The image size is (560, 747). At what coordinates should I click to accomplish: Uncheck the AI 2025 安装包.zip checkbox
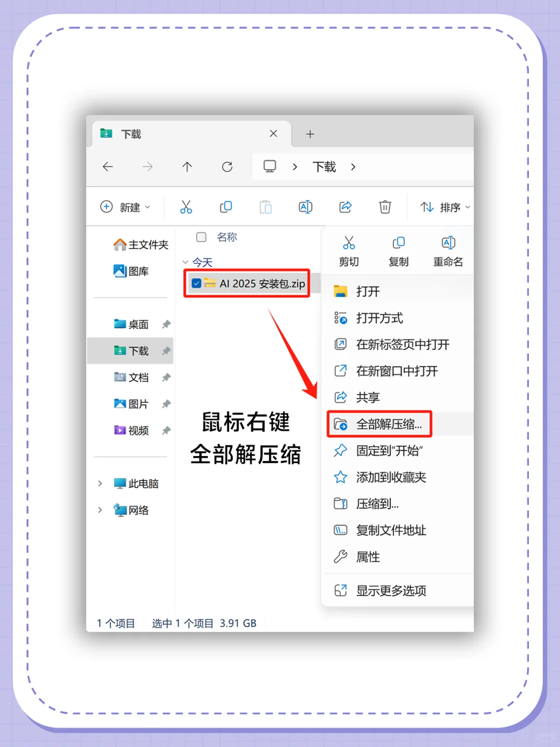pyautogui.click(x=196, y=283)
